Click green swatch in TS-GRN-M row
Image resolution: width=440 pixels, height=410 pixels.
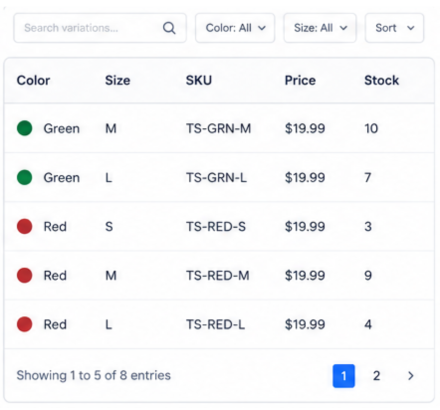(25, 128)
